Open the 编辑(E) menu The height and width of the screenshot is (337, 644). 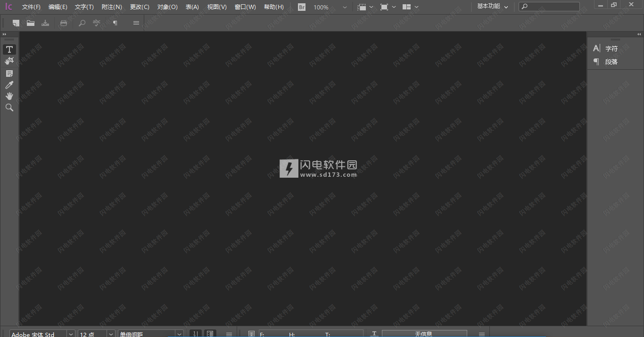pos(58,7)
